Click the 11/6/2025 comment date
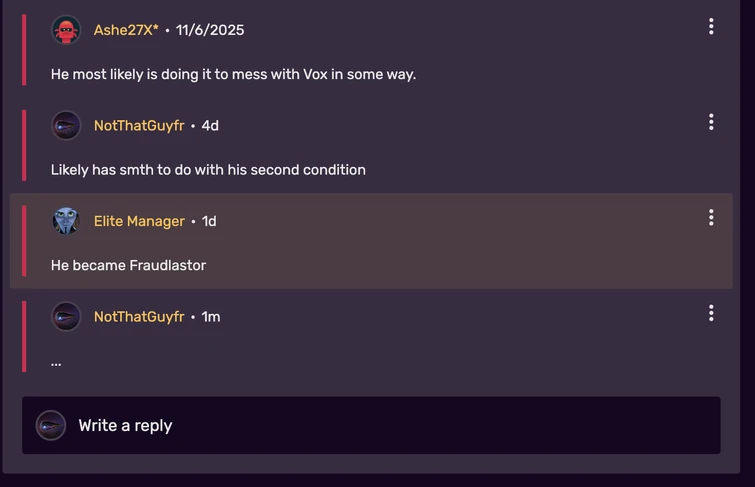This screenshot has width=755, height=487. tap(210, 30)
